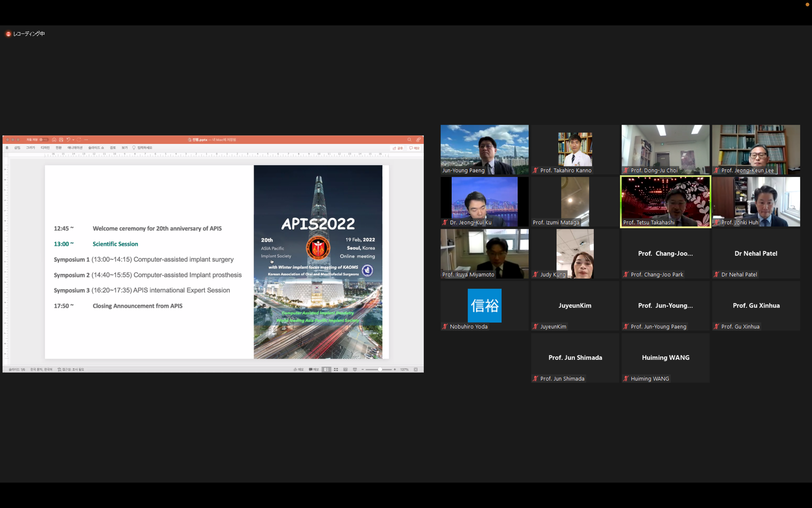Toggle notes pane 메모 in status bar

[299, 370]
